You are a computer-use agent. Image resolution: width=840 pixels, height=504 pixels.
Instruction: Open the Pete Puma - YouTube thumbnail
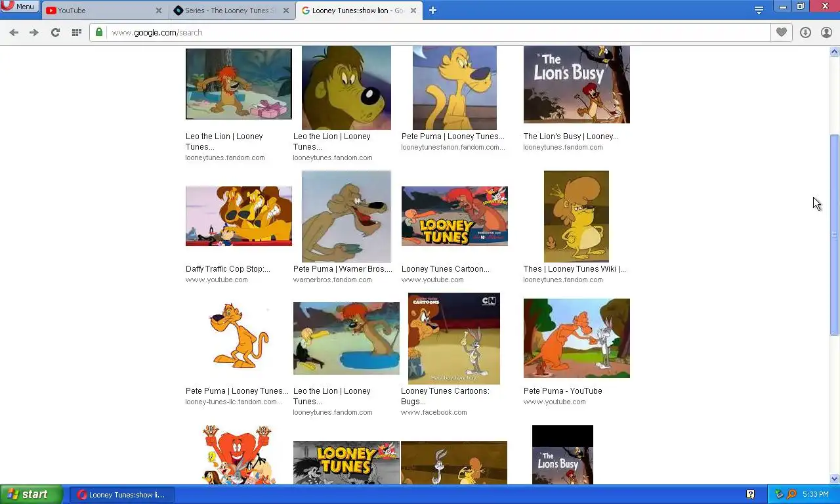tap(577, 338)
